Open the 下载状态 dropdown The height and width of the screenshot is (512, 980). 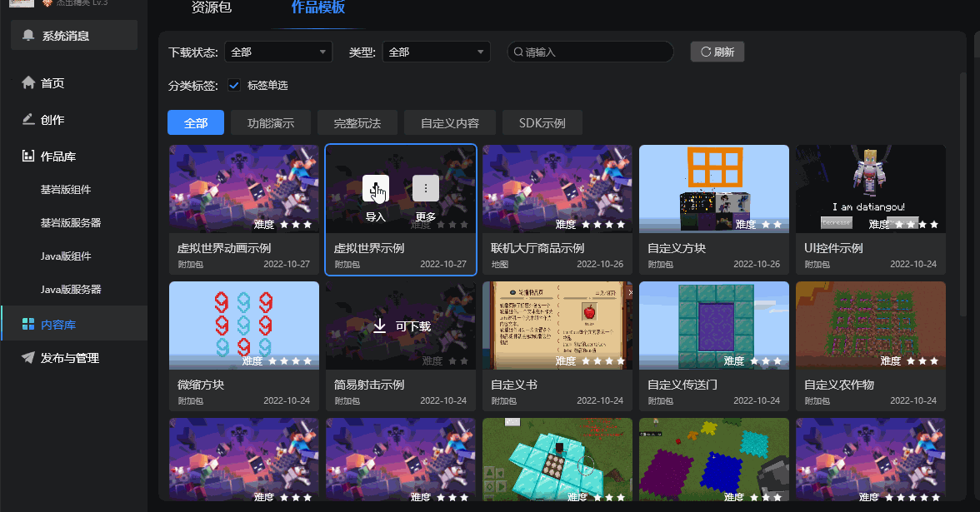point(278,52)
